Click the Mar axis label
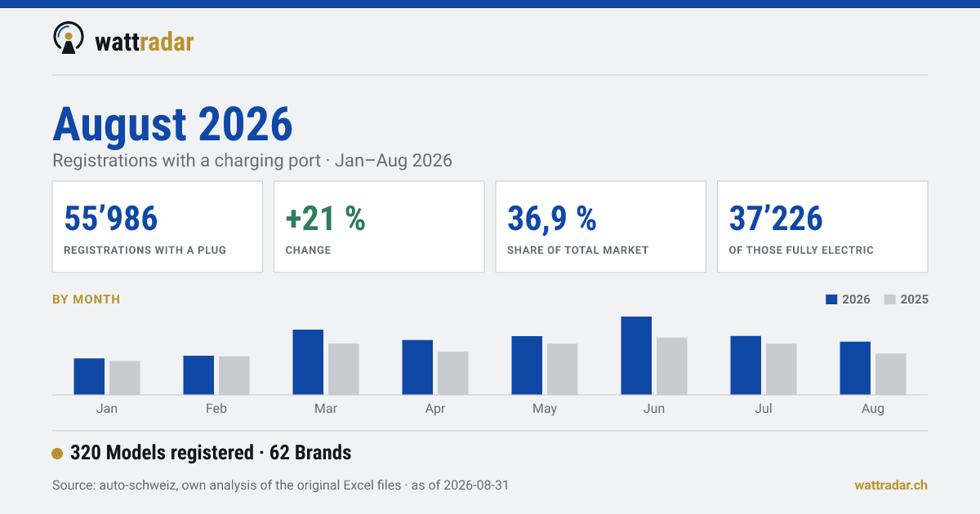This screenshot has height=514, width=980. click(x=326, y=409)
